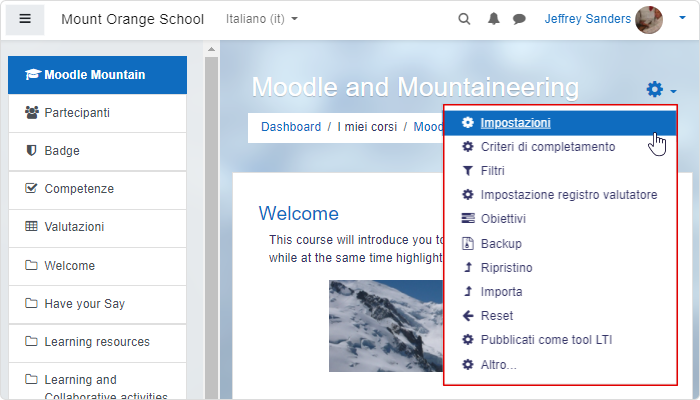
Task: Click the shield icon next to Badge
Action: [31, 150]
